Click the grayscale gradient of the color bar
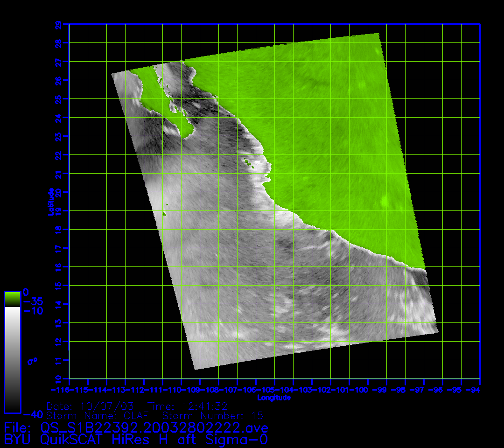 (x=12, y=359)
